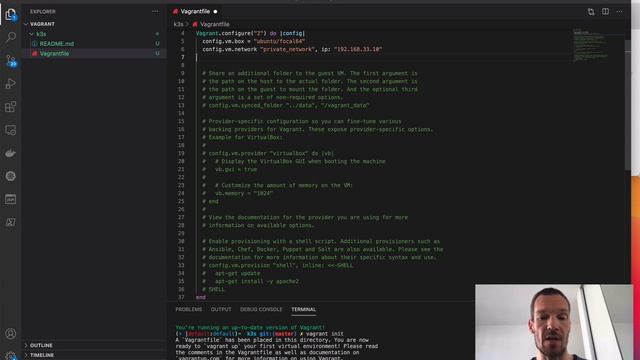Click the unsaved dot on Vagrantfile tab
Image resolution: width=640 pixels, height=360 pixels.
click(x=215, y=11)
